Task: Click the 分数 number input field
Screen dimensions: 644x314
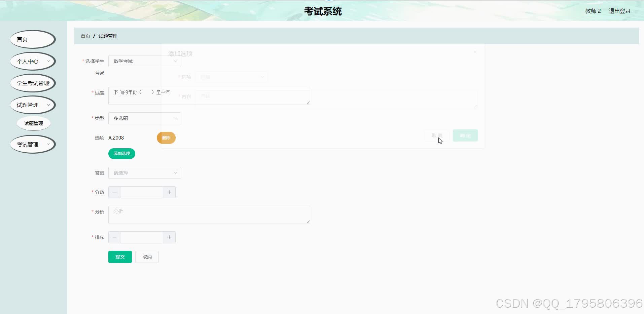Action: tap(142, 192)
